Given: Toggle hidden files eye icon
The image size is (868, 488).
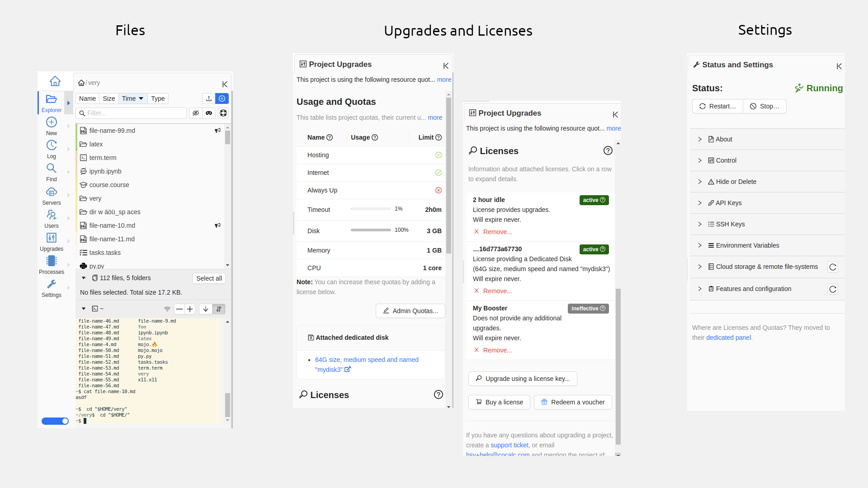Looking at the screenshot, I should click(x=195, y=113).
